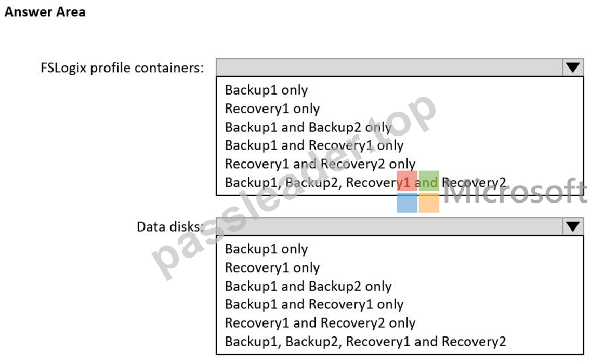This screenshot has height=364, width=591.
Task: Select Backup1 only under FSLogix profile containers
Action: [266, 90]
